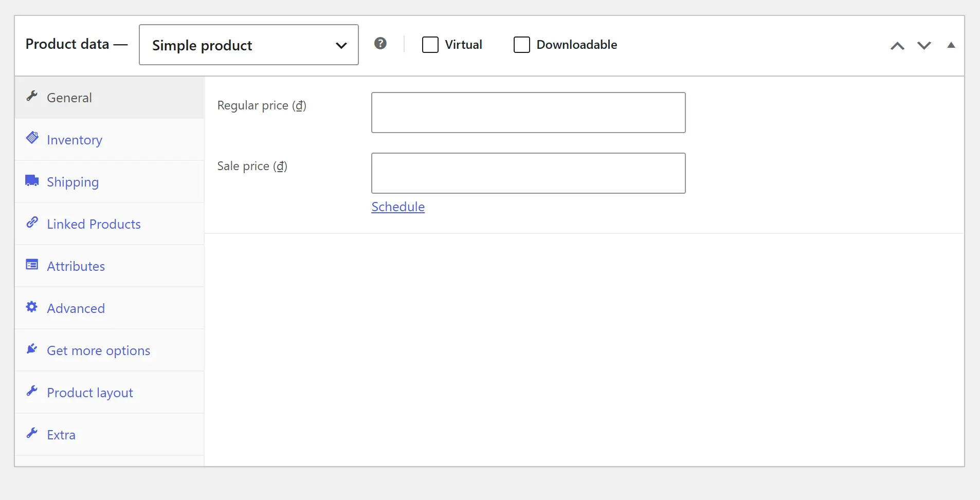Viewport: 980px width, 500px height.
Task: Switch to the General tab
Action: [110, 98]
